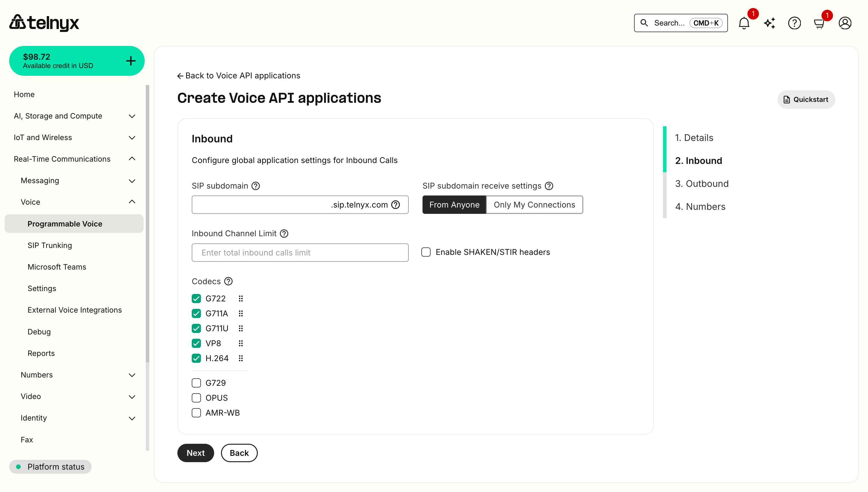868x492 pixels.
Task: Check the OPUS codec
Action: 196,398
